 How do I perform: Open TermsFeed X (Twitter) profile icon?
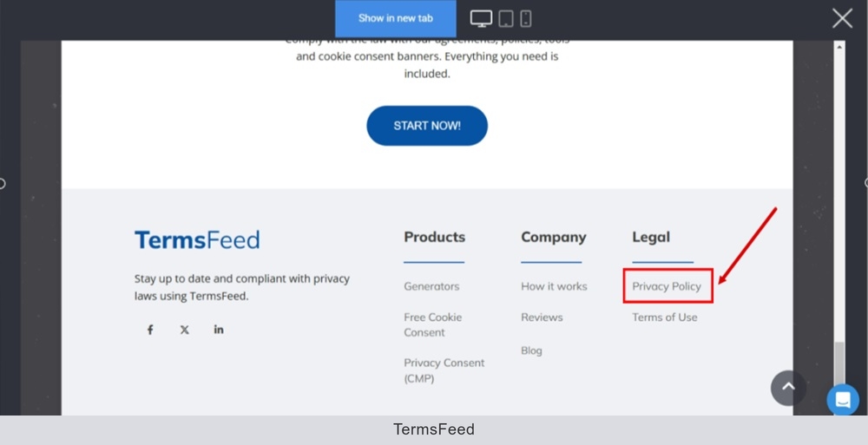pyautogui.click(x=184, y=330)
